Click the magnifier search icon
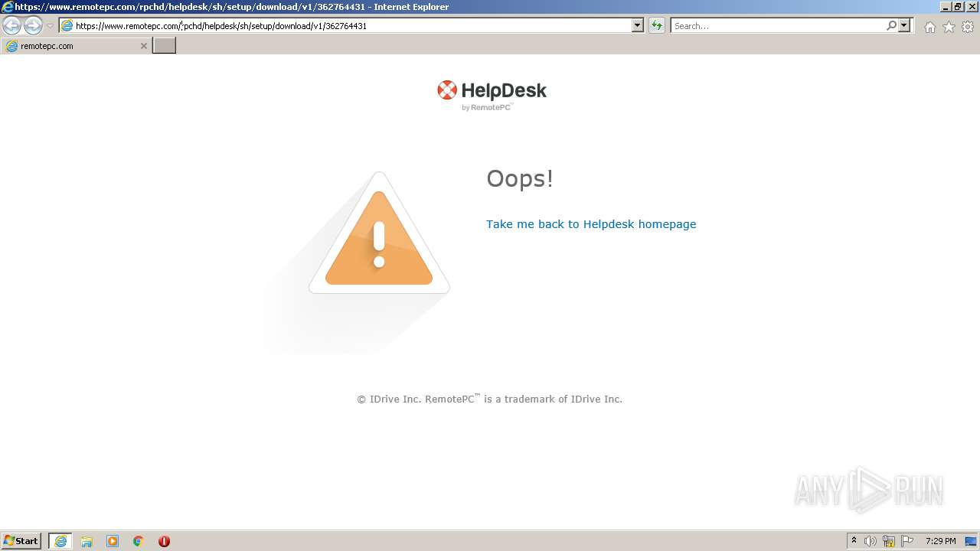Screen dimensions: 980x551 click(x=891, y=25)
